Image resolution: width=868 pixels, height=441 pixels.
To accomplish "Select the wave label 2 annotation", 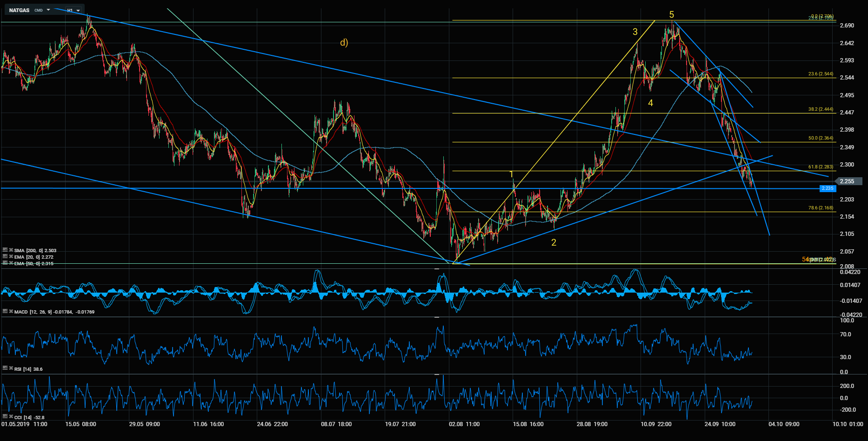I will click(x=554, y=242).
